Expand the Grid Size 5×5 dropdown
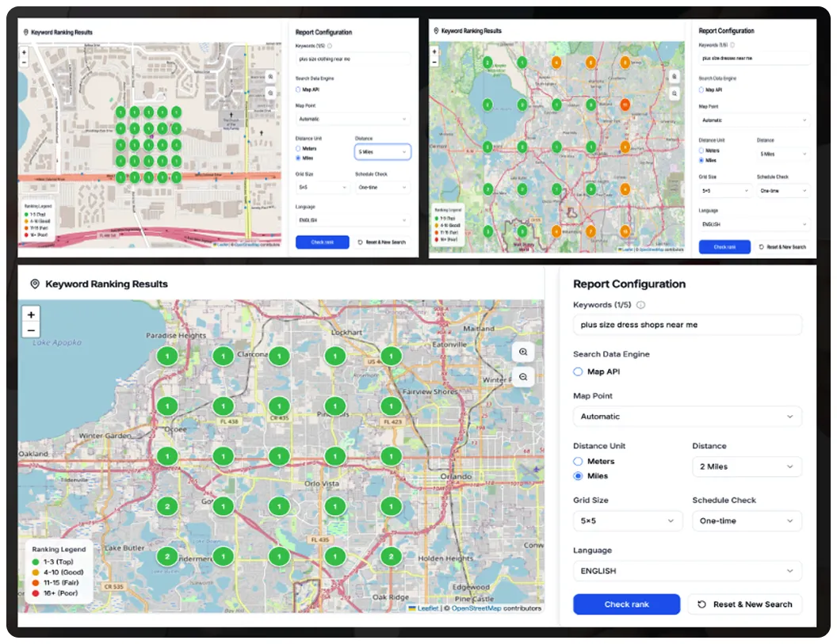This screenshot has width=837, height=644. pos(627,520)
